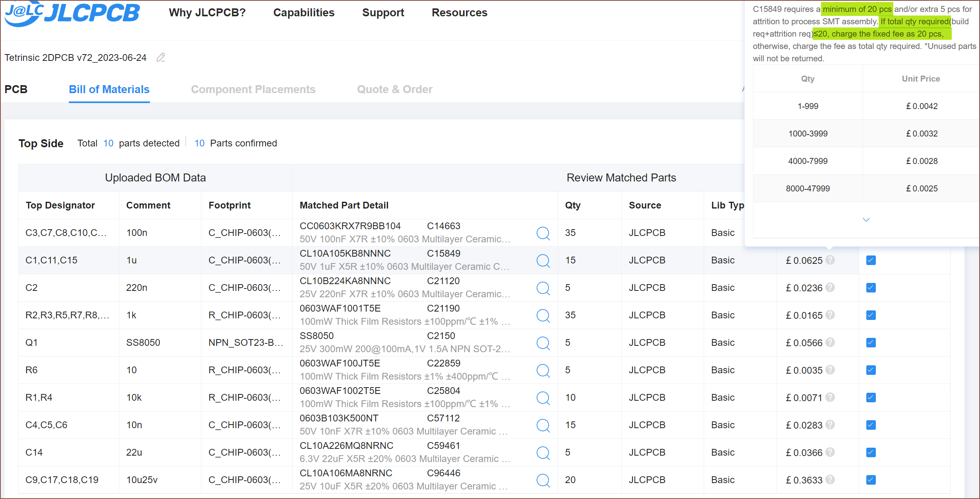Uncheck the C1,C11,C15 row checkbox
Viewport: 980px width, 499px height.
[871, 260]
